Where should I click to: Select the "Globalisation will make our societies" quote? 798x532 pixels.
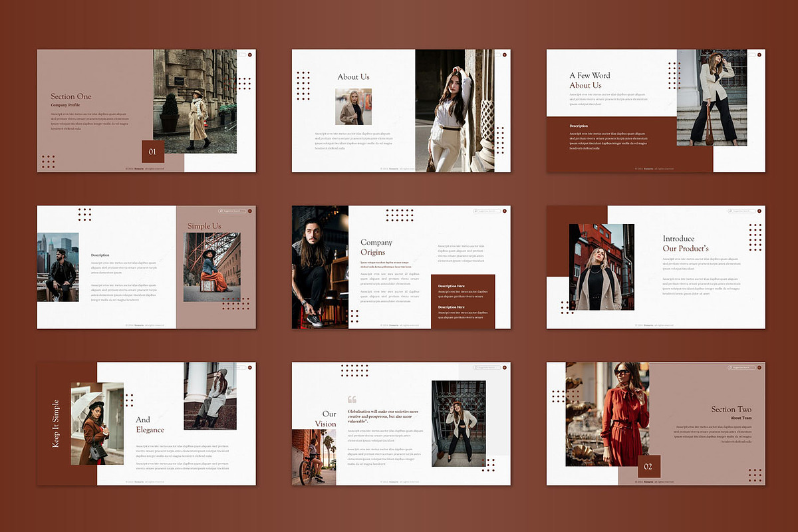click(383, 416)
